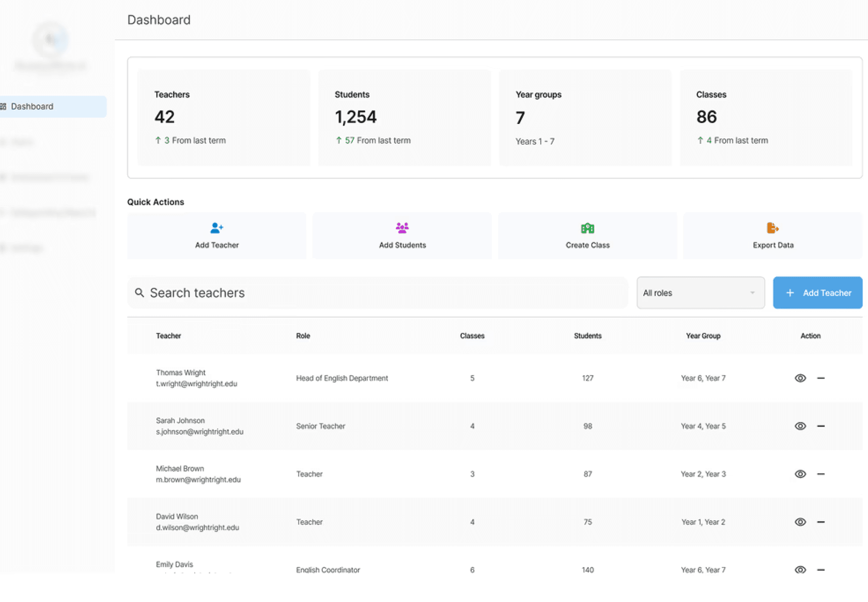The image size is (868, 602).
Task: Click the Add Students group icon
Action: click(402, 228)
